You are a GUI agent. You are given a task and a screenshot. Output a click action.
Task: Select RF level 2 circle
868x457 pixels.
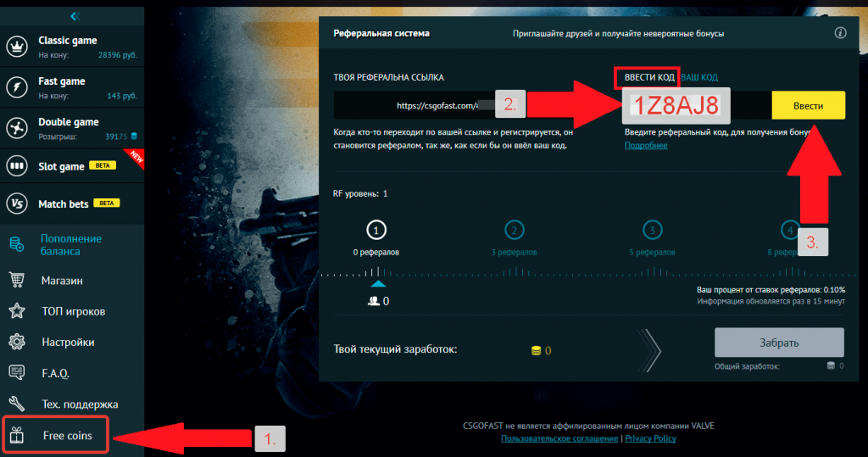point(515,230)
